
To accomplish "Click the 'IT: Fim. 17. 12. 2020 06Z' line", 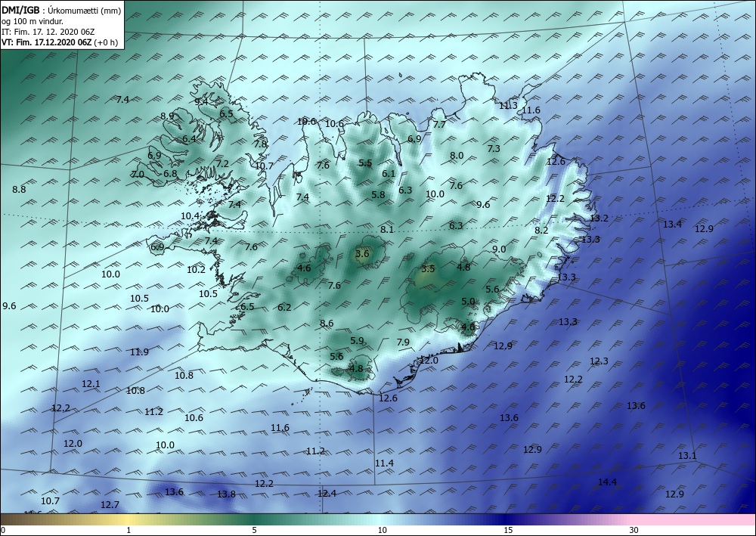I will coord(48,31).
